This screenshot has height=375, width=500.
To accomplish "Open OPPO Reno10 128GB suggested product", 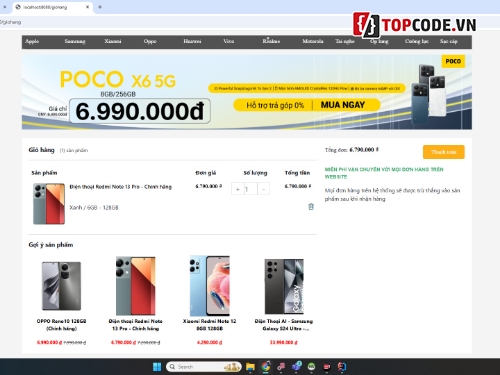I will tap(62, 325).
